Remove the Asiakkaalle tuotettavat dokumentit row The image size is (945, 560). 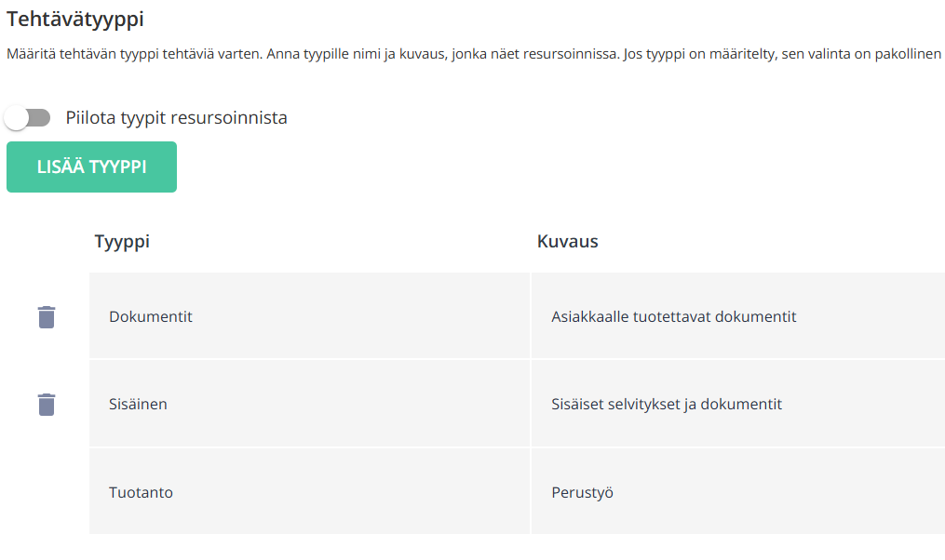pyautogui.click(x=47, y=316)
